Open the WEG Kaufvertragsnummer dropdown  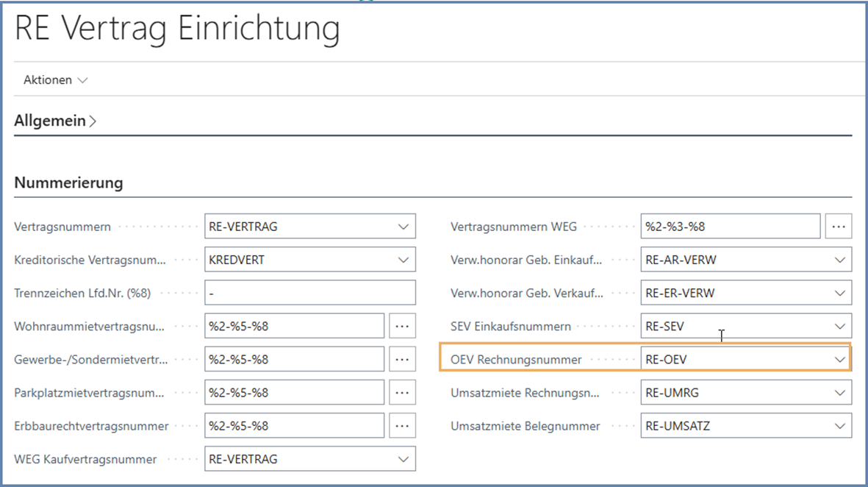coord(404,458)
